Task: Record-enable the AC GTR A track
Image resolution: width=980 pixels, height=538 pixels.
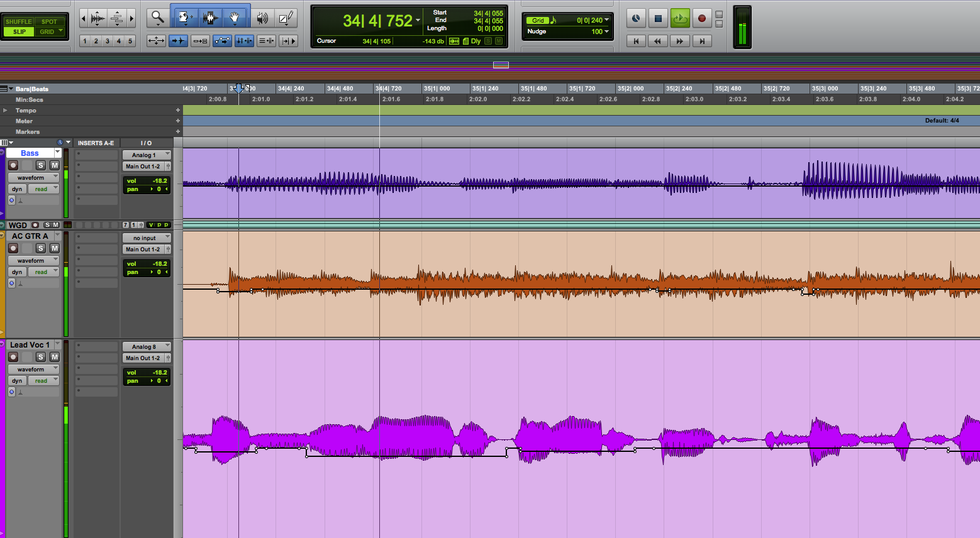Action: (13, 248)
